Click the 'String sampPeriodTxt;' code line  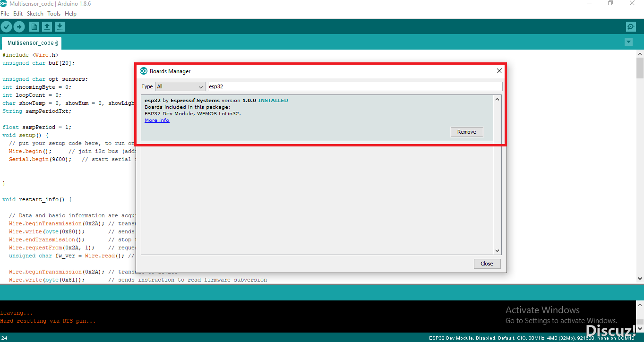tap(37, 111)
